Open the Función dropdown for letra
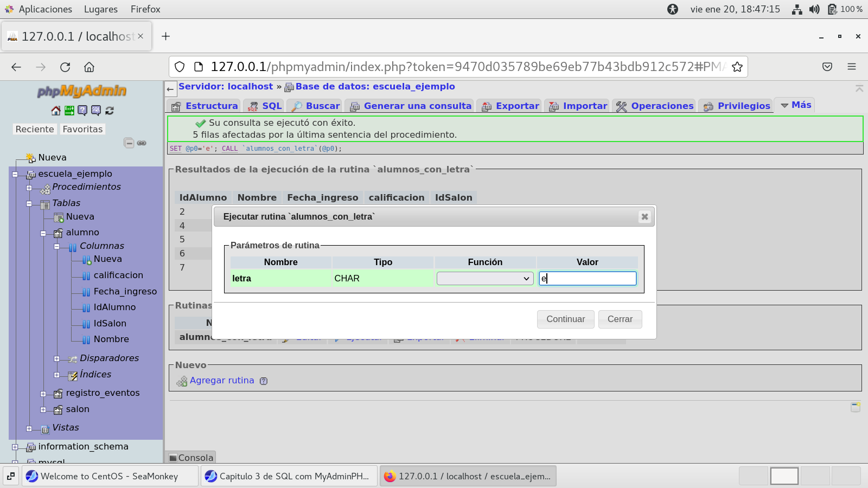868x488 pixels. (x=485, y=279)
